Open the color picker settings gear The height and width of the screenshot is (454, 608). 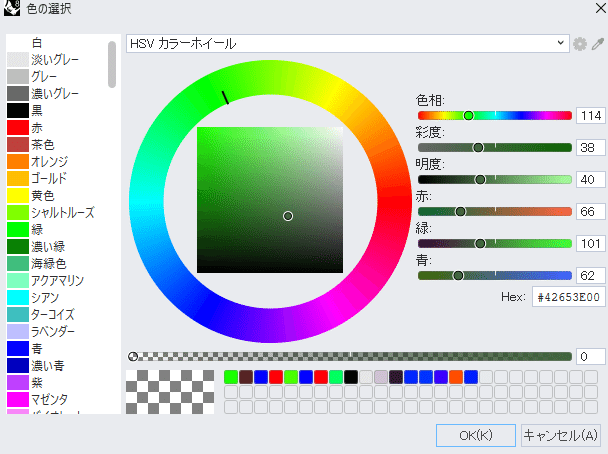tap(580, 44)
